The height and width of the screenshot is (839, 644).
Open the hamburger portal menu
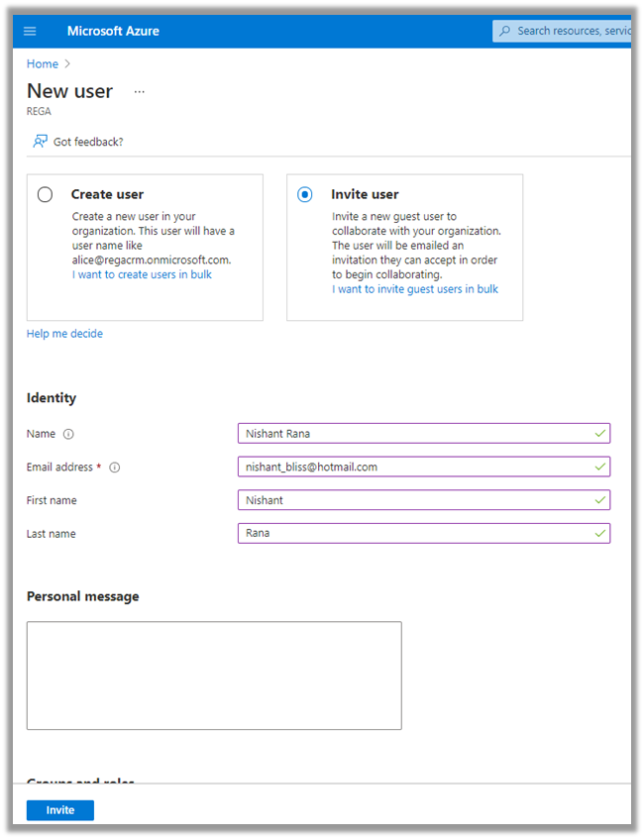click(30, 31)
